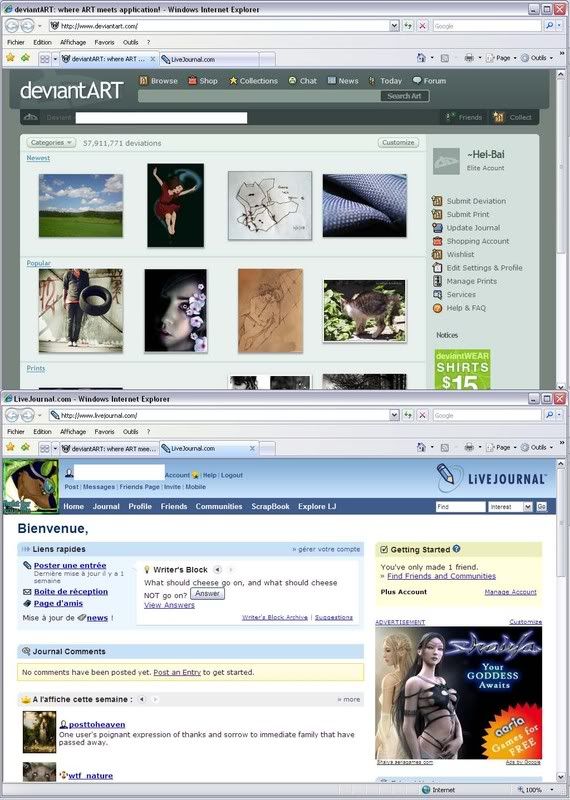Open address bar dropdown in deviantART window

coord(394,26)
